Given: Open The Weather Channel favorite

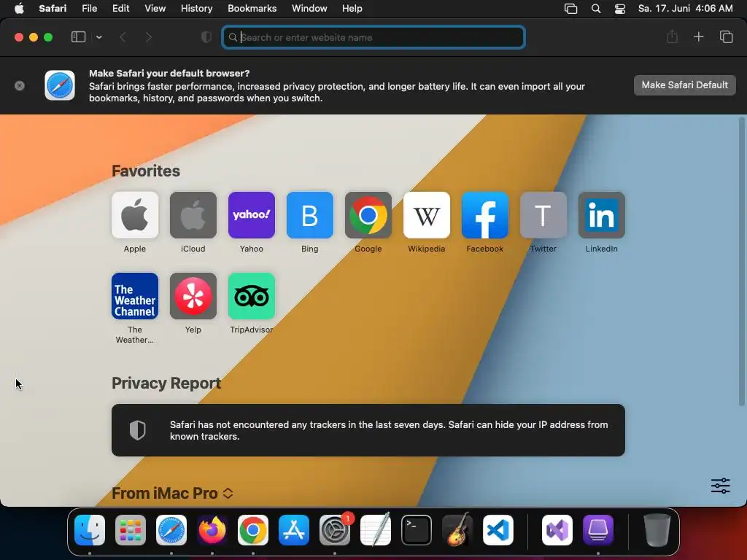Looking at the screenshot, I should [x=135, y=296].
